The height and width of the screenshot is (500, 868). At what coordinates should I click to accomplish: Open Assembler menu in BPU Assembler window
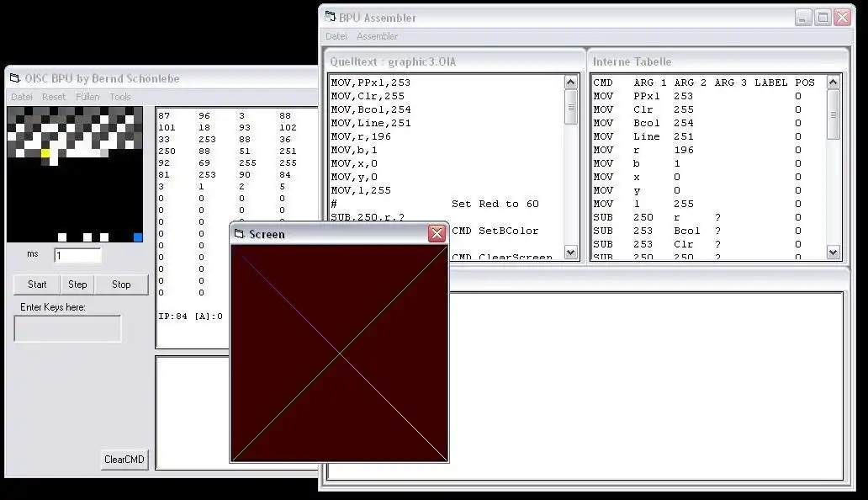coord(377,36)
